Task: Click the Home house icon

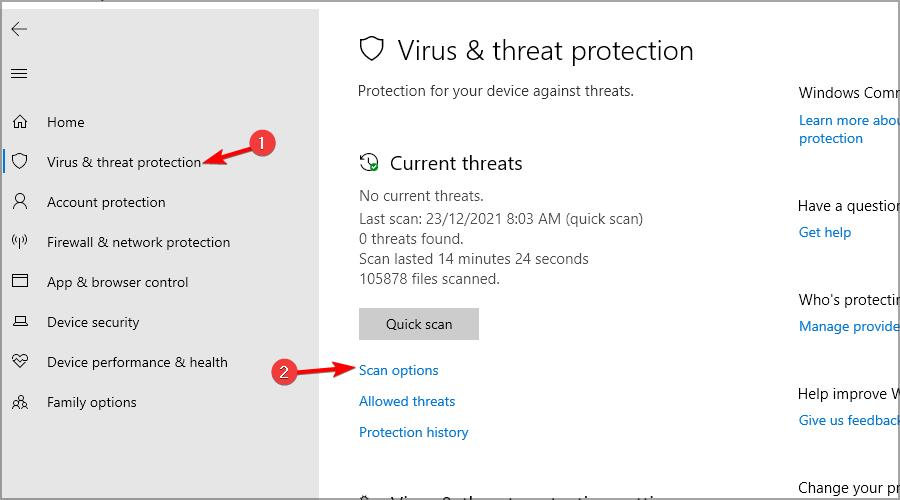Action: coord(20,122)
